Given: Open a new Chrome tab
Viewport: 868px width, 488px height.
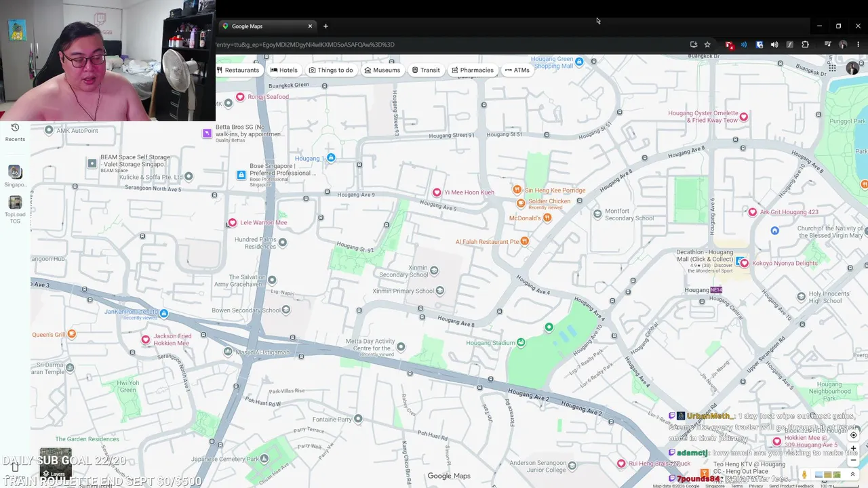Looking at the screenshot, I should [325, 26].
